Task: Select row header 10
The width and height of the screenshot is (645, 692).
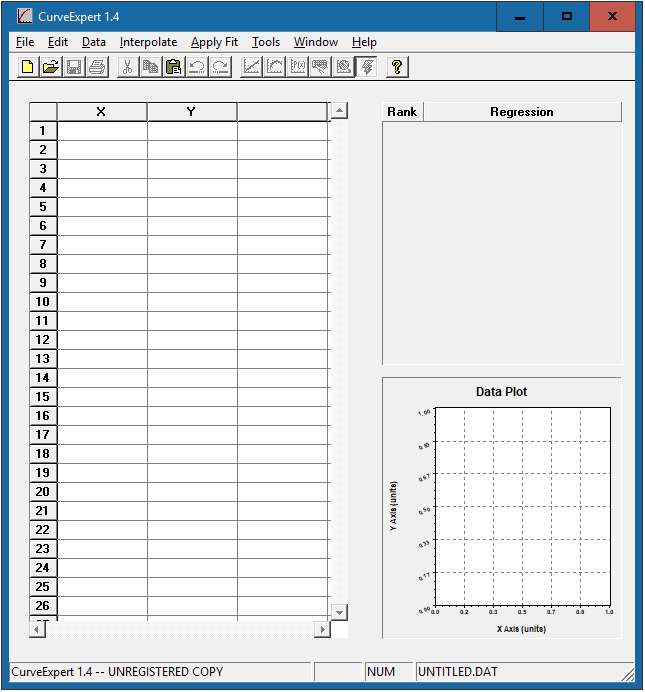Action: click(x=43, y=302)
